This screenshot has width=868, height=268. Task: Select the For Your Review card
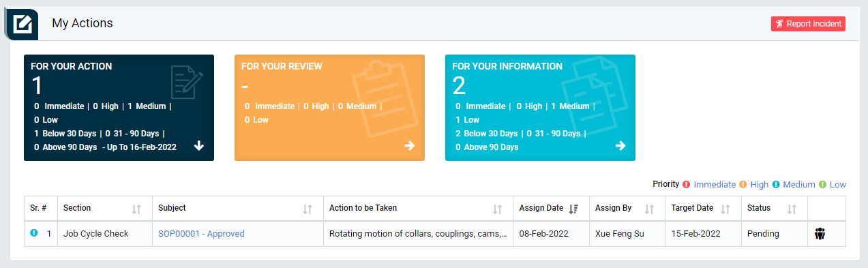(x=329, y=108)
